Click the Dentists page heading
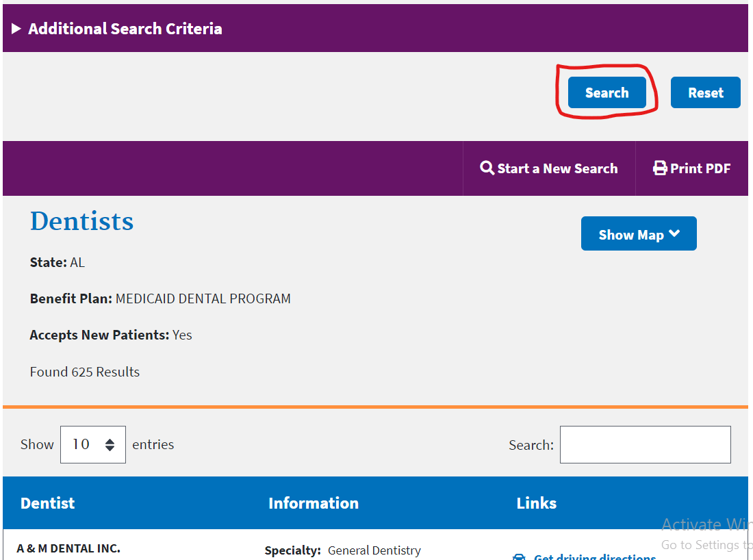 (x=82, y=221)
